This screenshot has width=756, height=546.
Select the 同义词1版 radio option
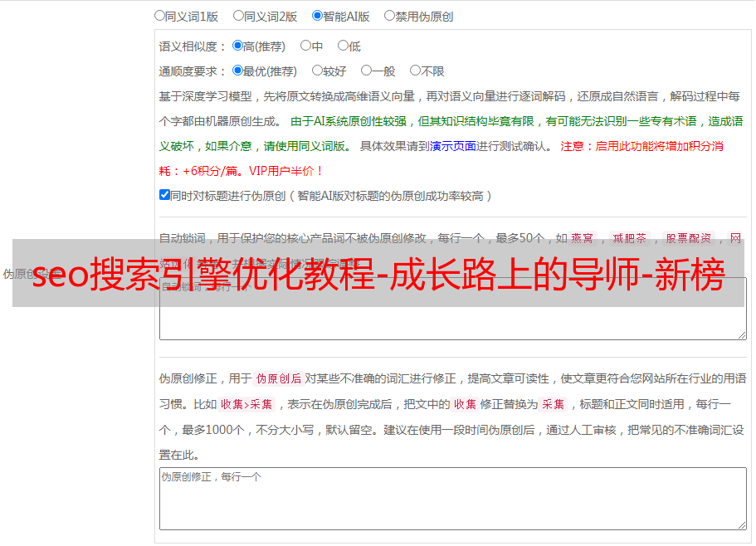tap(159, 16)
